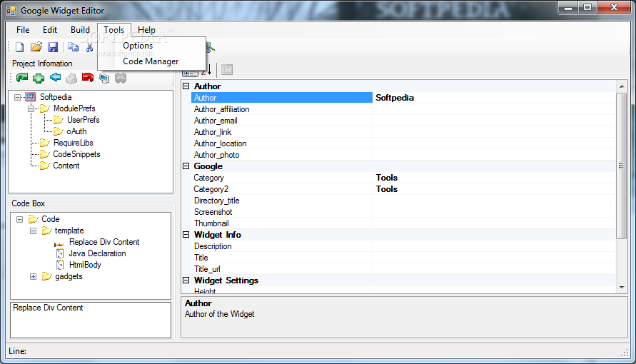Screen dimensions: 636x364
Task: Choose Code Manager from the Tools menu
Action: pyautogui.click(x=151, y=61)
